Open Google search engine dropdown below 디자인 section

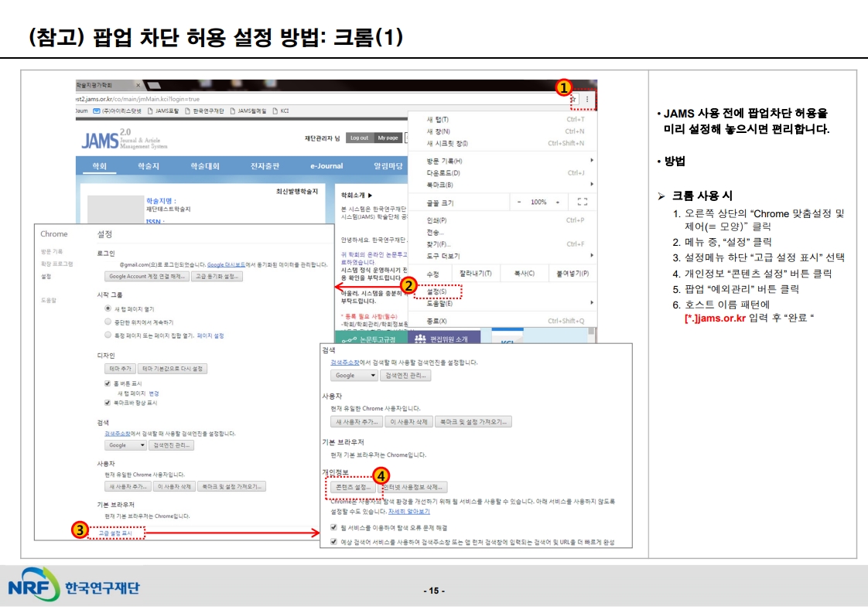coord(125,445)
